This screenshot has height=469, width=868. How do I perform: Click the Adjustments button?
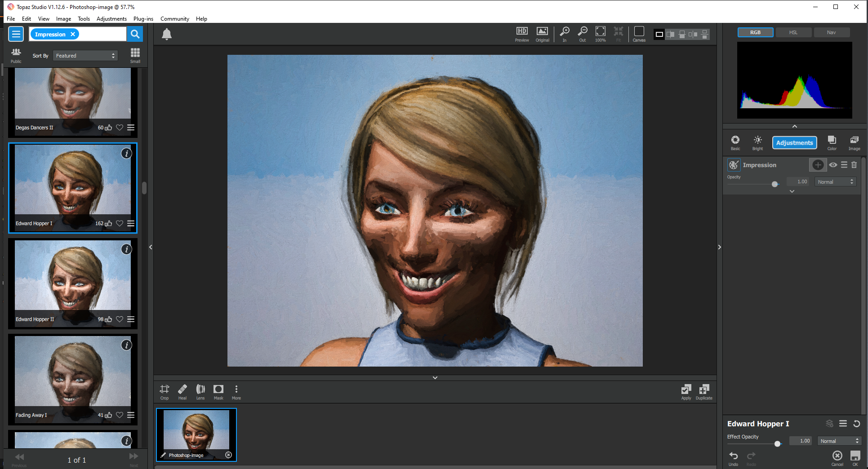(x=794, y=143)
